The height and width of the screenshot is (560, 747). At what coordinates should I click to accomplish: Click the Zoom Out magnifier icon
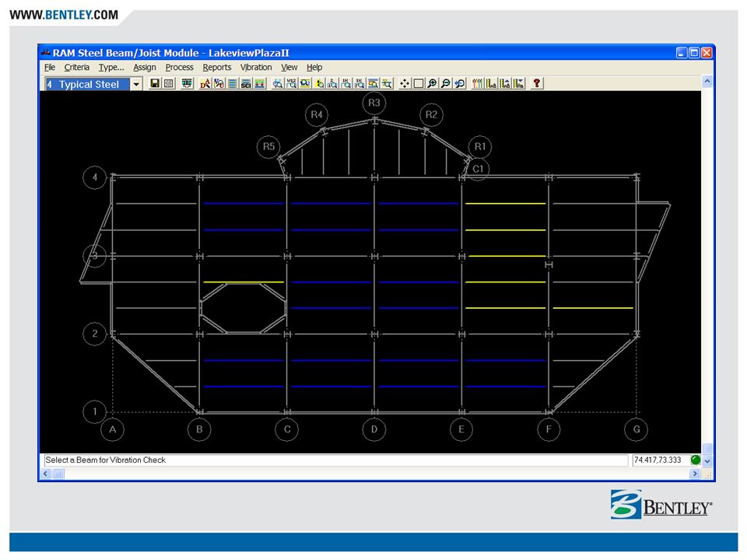tap(446, 84)
